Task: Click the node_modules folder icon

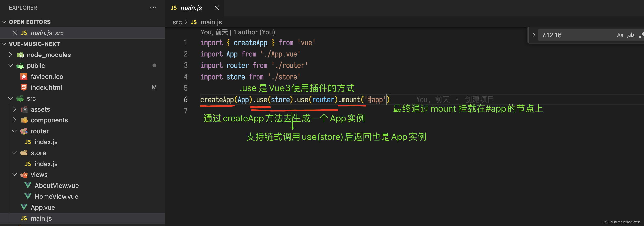Action: [x=20, y=55]
